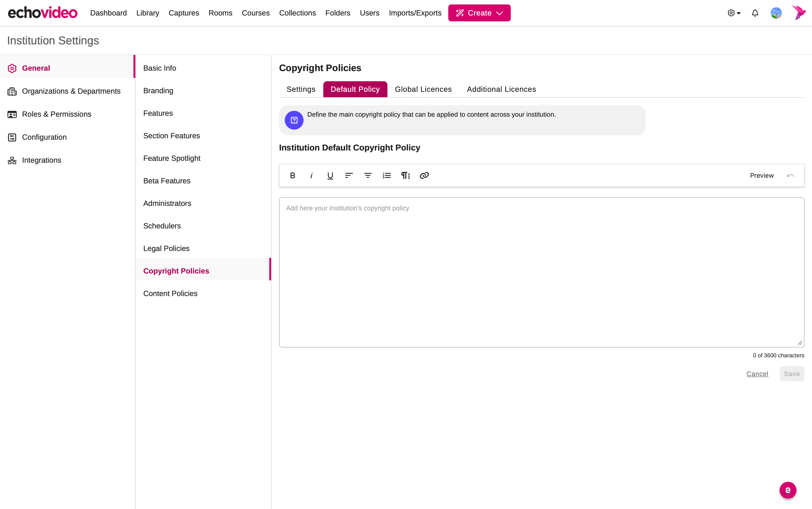Open the notifications bell
The height and width of the screenshot is (509, 812).
(x=755, y=13)
